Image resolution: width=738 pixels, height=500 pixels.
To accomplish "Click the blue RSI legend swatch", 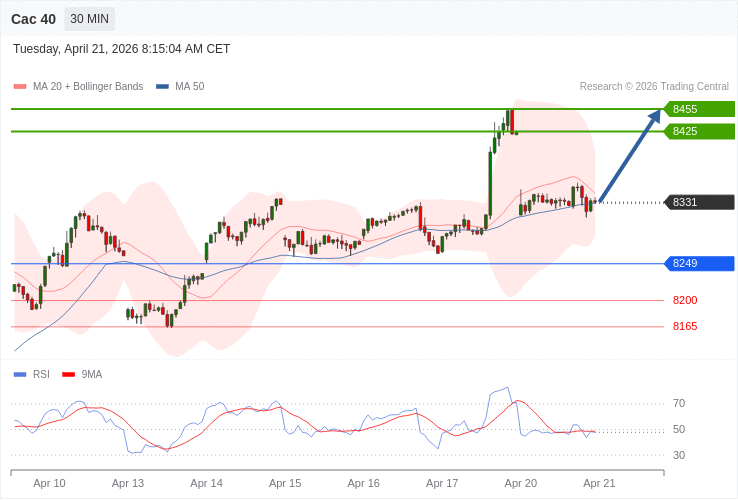I will point(20,375).
